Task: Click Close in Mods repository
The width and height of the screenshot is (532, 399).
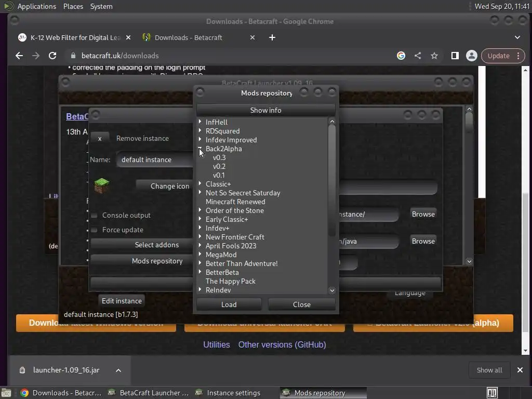Action: click(302, 304)
